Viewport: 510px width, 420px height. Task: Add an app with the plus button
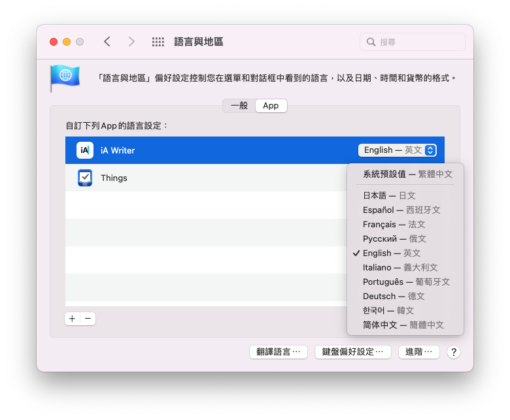coord(72,319)
